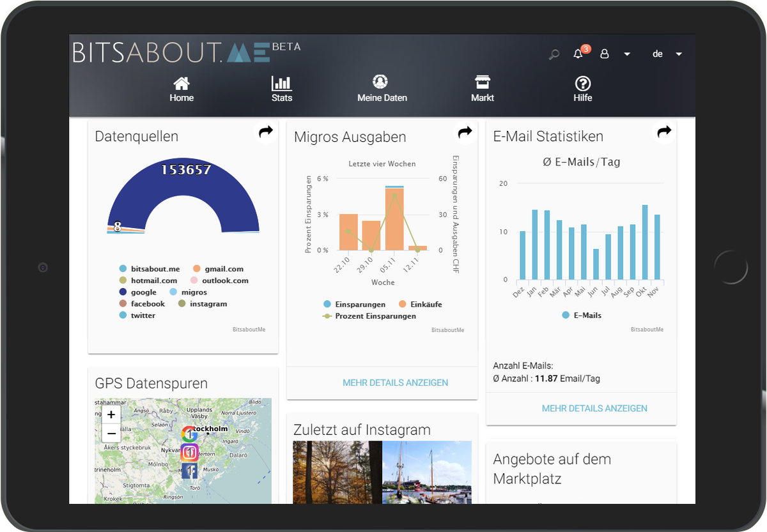This screenshot has width=767, height=532.
Task: Navigate to the Markt page
Action: pos(483,89)
